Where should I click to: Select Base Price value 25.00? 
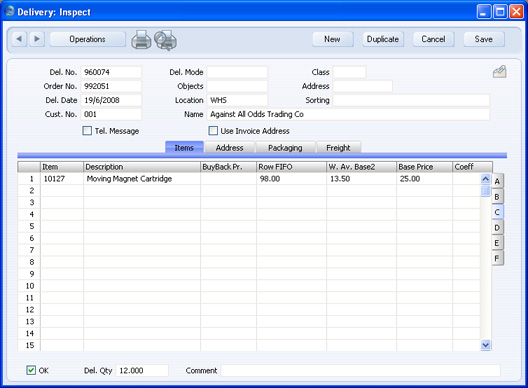tap(424, 179)
